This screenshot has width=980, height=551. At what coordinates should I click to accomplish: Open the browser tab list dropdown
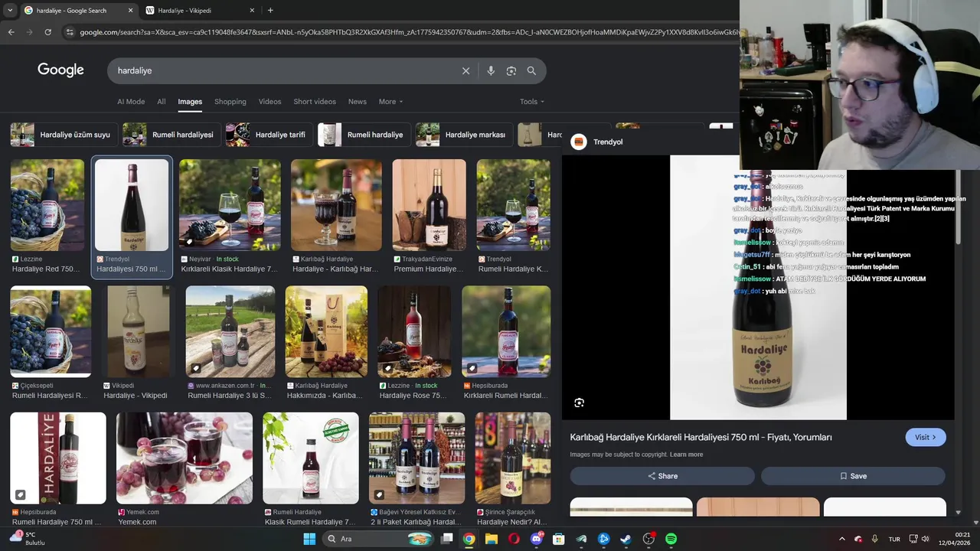(x=10, y=11)
